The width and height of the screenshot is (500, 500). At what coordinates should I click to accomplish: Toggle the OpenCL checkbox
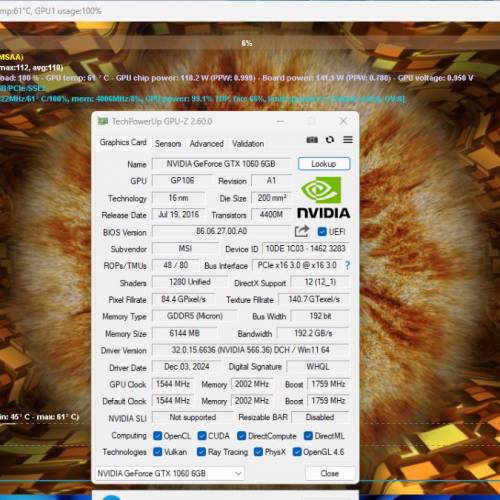click(x=157, y=436)
